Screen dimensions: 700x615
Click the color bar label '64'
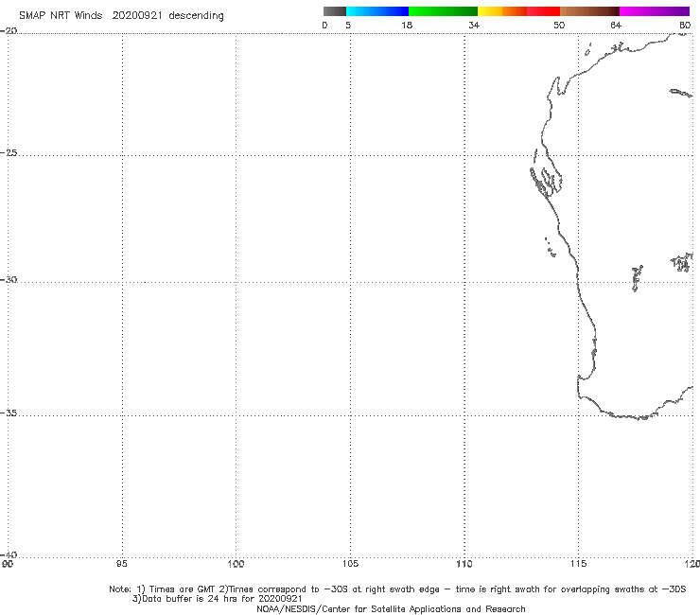pos(616,25)
